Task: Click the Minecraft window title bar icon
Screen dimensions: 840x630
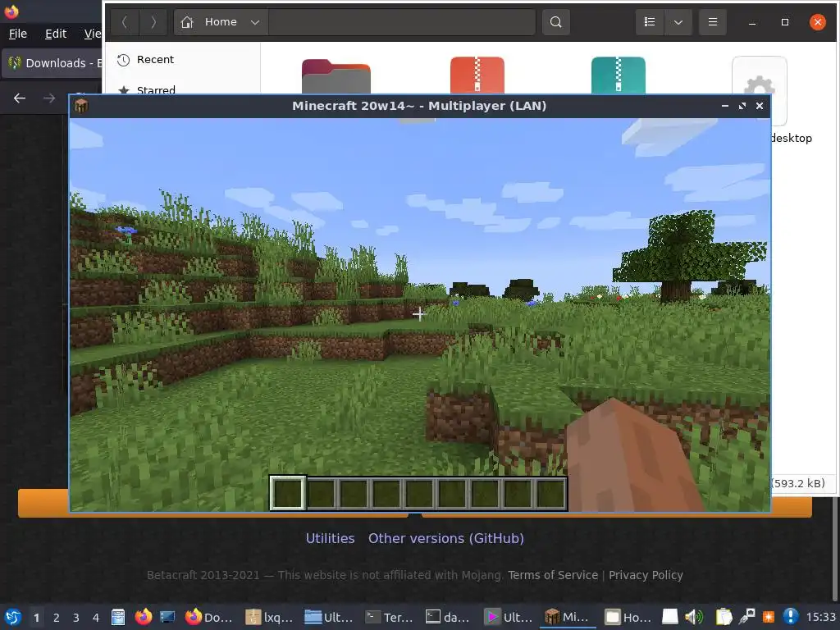Action: click(81, 106)
